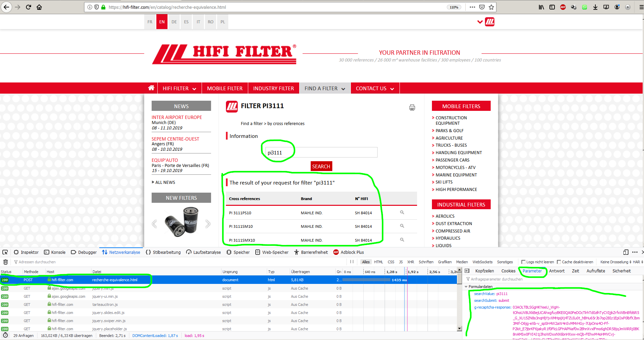The width and height of the screenshot is (644, 340).
Task: Open the devtools options three-dot menu
Action: click(635, 252)
